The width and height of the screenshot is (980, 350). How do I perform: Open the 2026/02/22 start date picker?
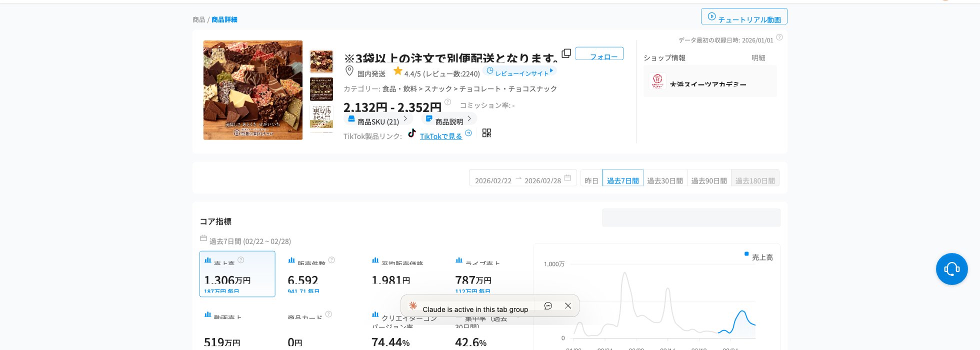coord(493,180)
